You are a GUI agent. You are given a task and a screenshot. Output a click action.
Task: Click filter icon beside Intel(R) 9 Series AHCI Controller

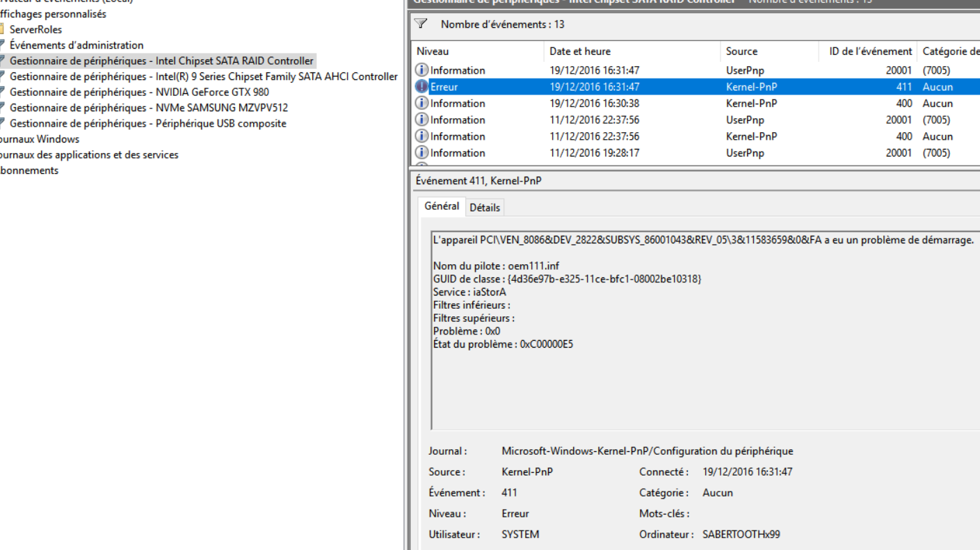click(2, 76)
